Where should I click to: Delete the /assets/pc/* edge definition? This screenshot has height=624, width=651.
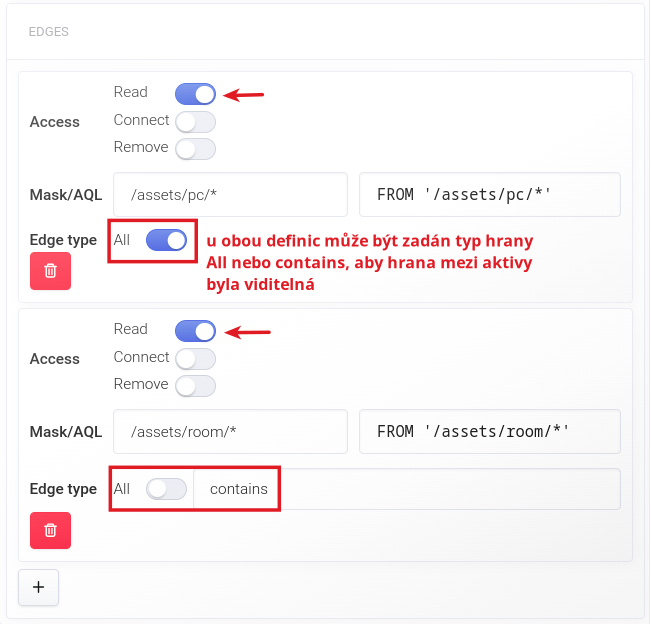coord(50,271)
